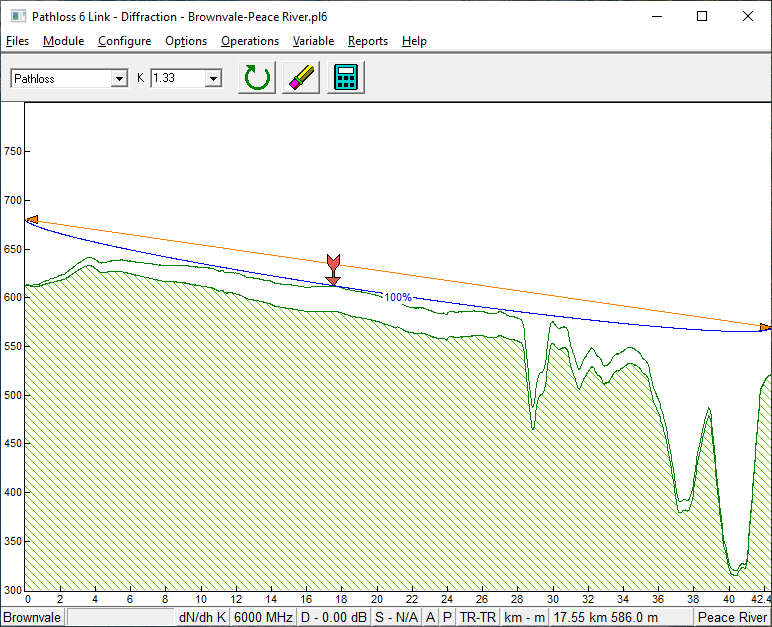
Task: Click the Brownvale site name in the status bar
Action: pyautogui.click(x=32, y=618)
